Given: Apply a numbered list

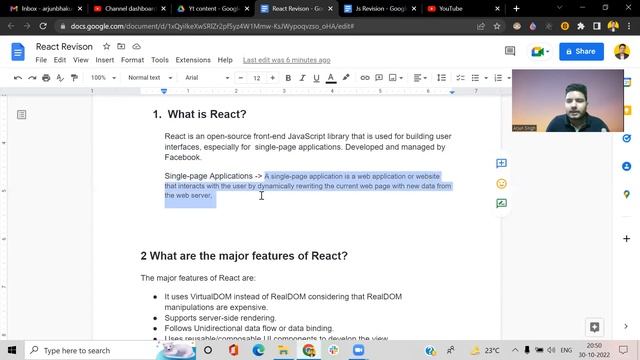Looking at the screenshot, I should (498, 78).
